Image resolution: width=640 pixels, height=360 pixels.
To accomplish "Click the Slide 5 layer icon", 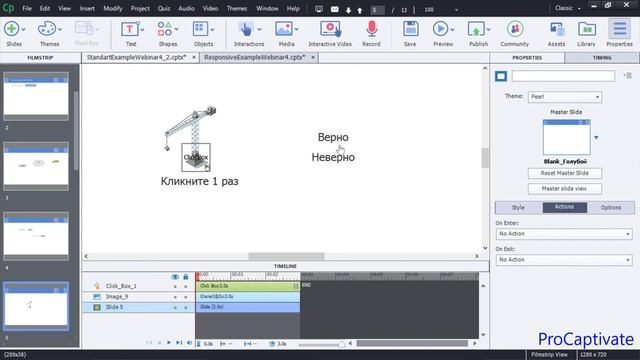I will [x=97, y=307].
